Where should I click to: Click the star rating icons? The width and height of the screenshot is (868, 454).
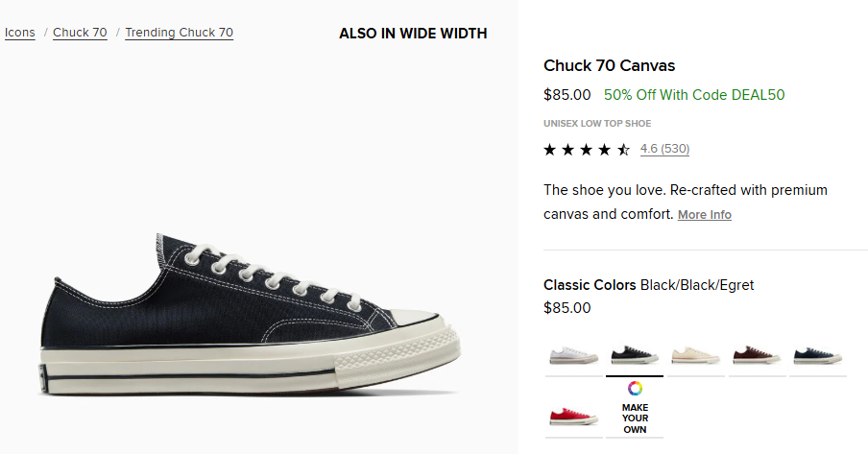click(587, 150)
